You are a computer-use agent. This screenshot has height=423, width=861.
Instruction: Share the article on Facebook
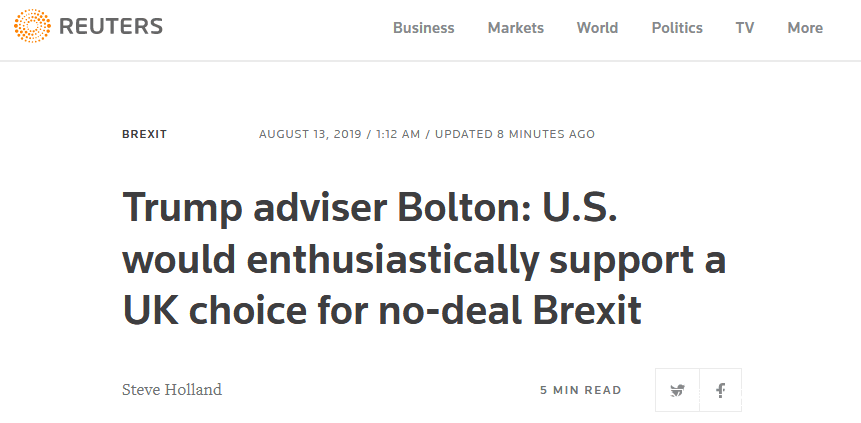click(x=720, y=390)
